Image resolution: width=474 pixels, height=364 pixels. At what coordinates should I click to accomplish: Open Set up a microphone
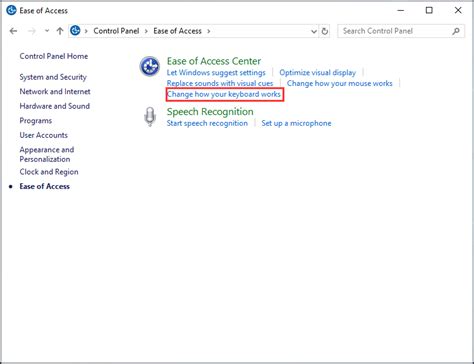pyautogui.click(x=296, y=123)
